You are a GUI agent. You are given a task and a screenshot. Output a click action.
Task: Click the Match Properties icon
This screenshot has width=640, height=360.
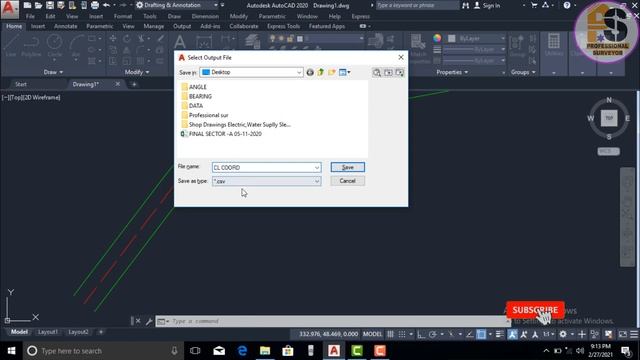coord(418,46)
